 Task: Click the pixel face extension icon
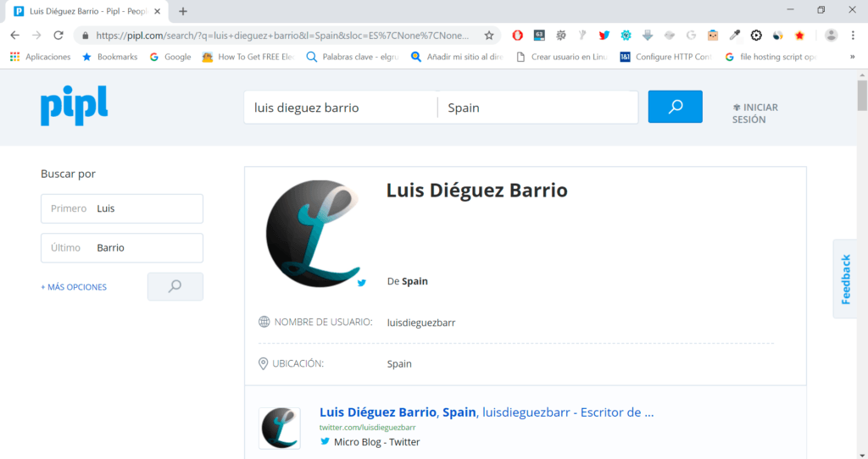click(x=712, y=36)
